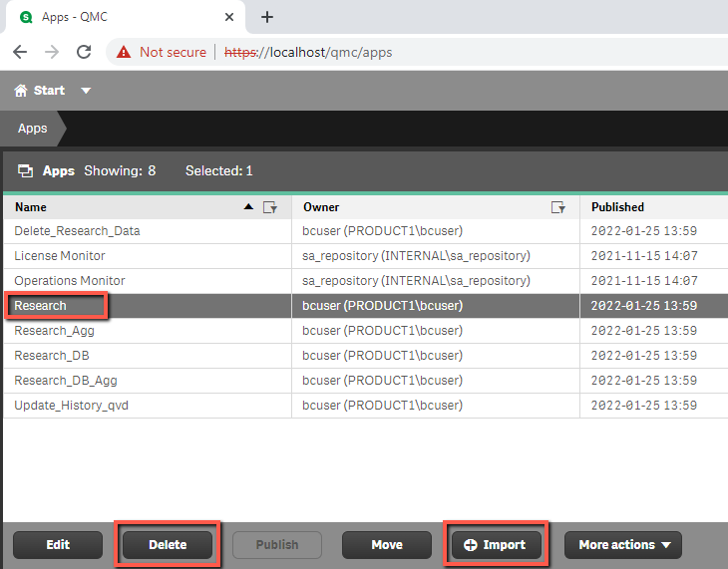728x569 pixels.
Task: Toggle the Name column sort arrow
Action: (x=249, y=207)
